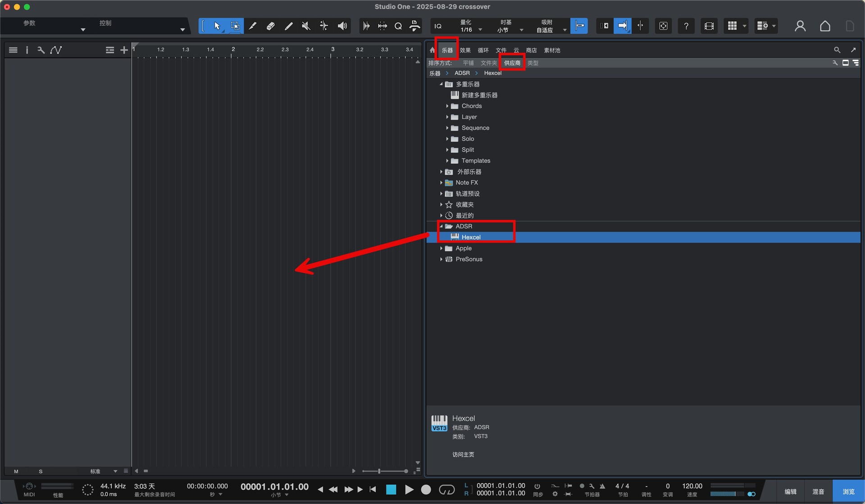Screen dimensions: 865x504
Task: Expand the Apple vendor folder
Action: [441, 248]
